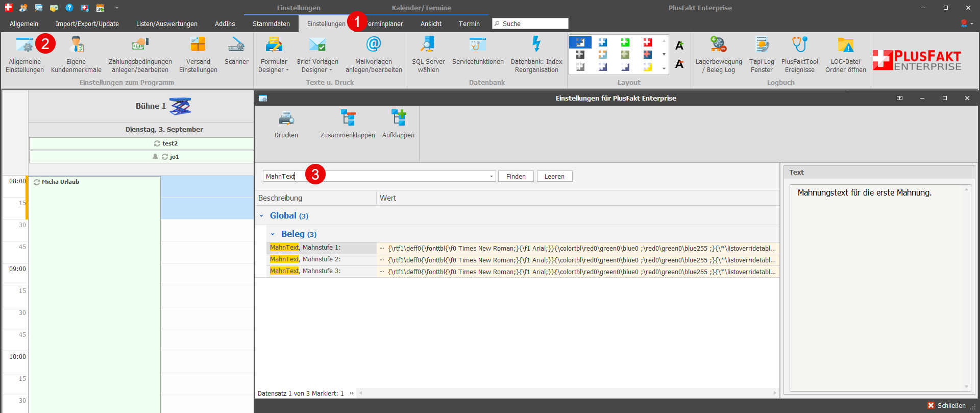
Task: Click the Finden button
Action: (516, 176)
